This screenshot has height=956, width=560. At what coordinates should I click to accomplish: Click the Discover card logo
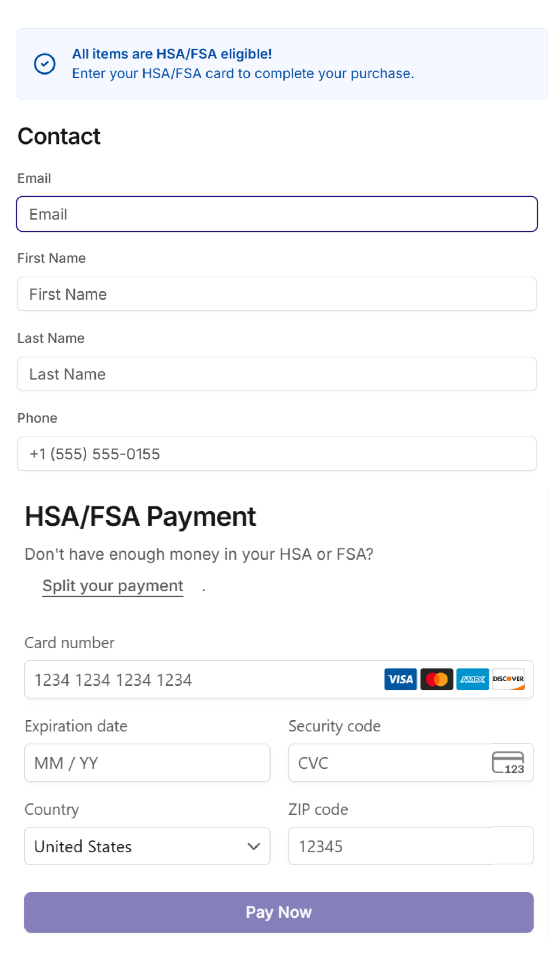coord(509,679)
